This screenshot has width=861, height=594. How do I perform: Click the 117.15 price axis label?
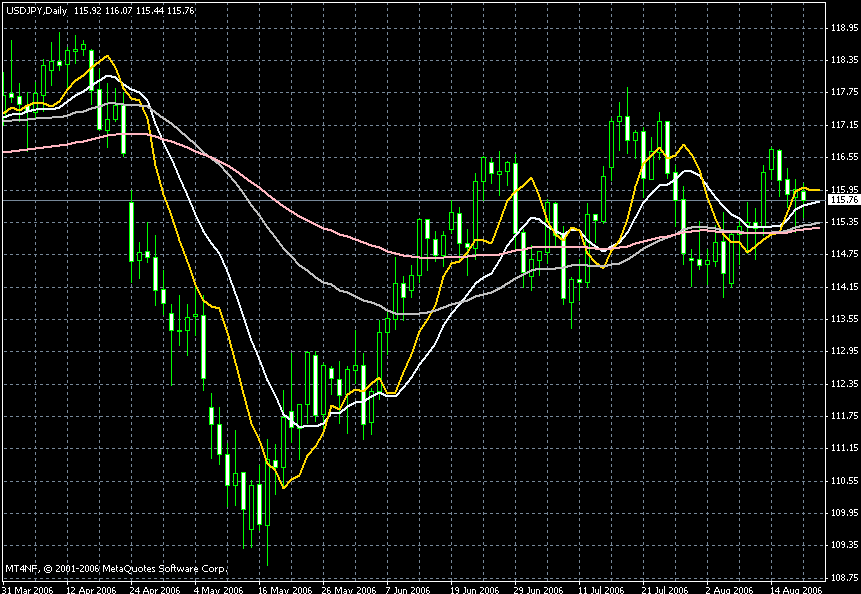click(x=845, y=125)
